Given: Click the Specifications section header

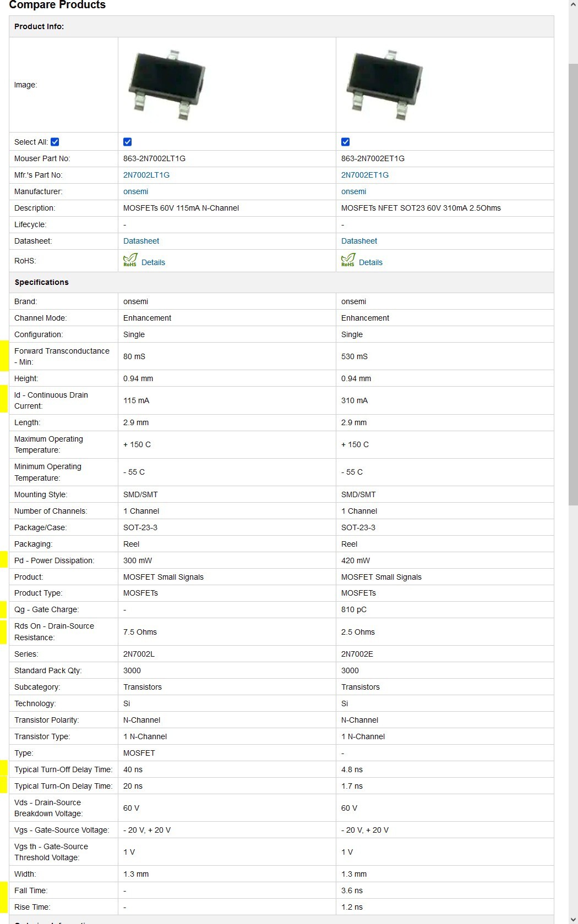Looking at the screenshot, I should point(42,282).
